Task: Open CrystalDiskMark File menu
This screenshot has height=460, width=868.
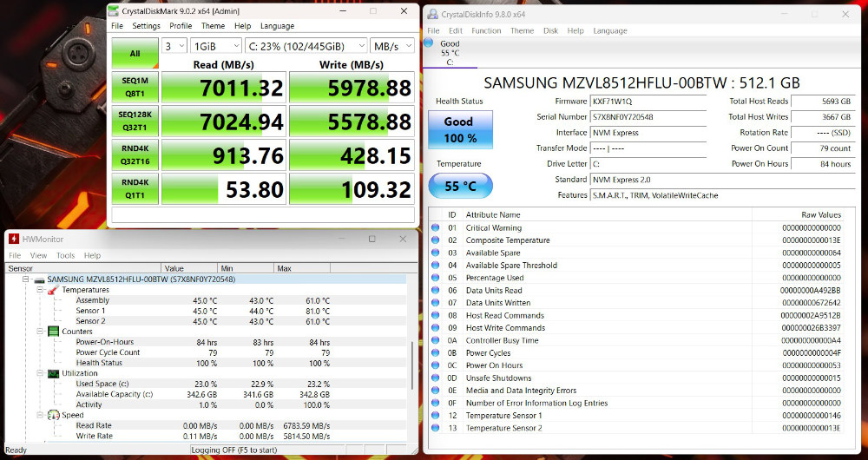Action: [117, 26]
